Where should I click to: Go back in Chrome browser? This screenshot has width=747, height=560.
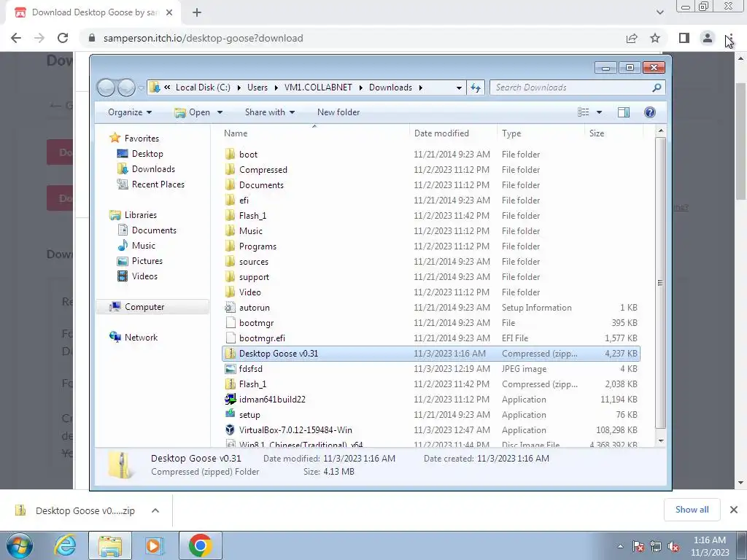(x=16, y=38)
